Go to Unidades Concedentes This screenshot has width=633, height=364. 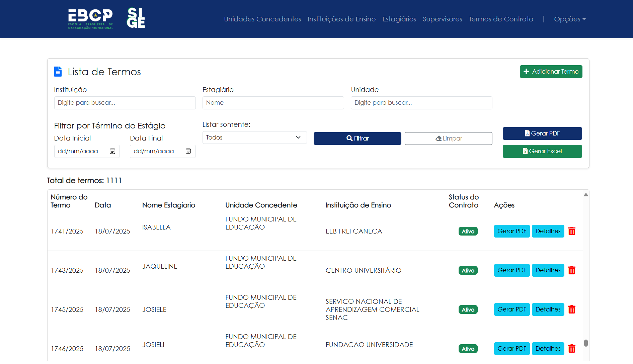click(262, 19)
